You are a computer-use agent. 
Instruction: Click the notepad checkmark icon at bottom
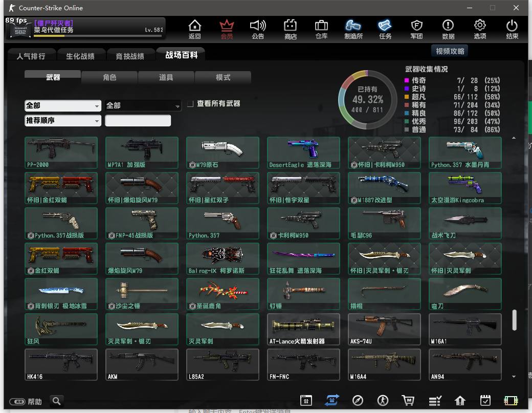(x=485, y=401)
